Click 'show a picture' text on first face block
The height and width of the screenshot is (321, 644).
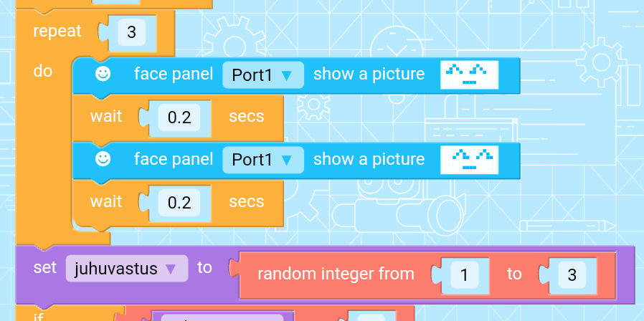point(369,74)
